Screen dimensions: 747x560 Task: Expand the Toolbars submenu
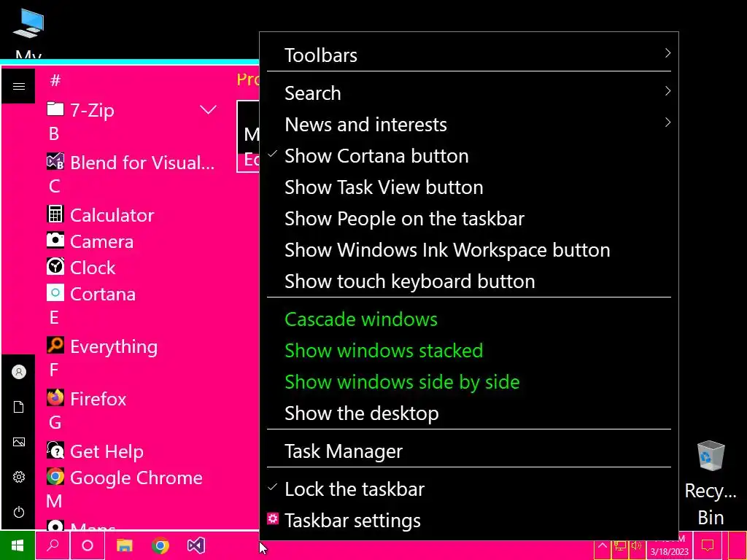[x=469, y=55]
